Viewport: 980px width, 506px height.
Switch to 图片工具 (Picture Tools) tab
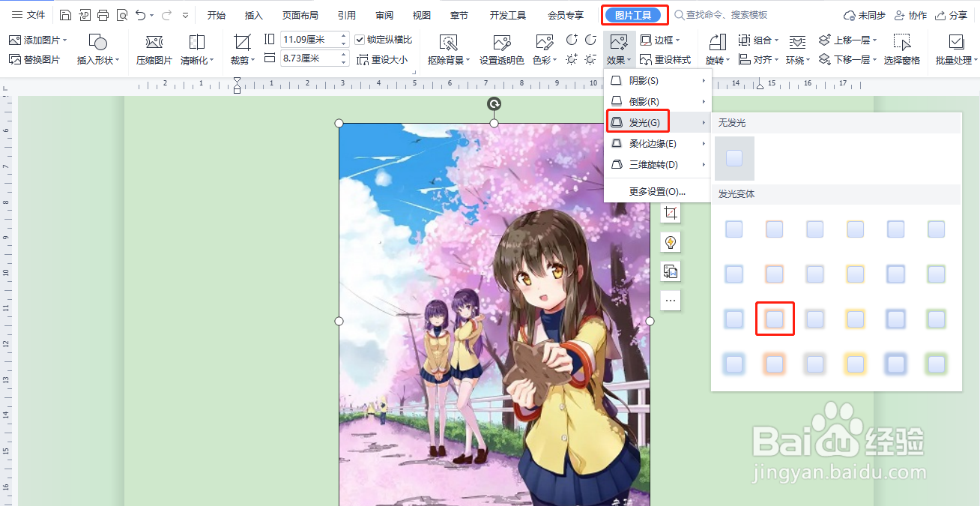pos(633,15)
